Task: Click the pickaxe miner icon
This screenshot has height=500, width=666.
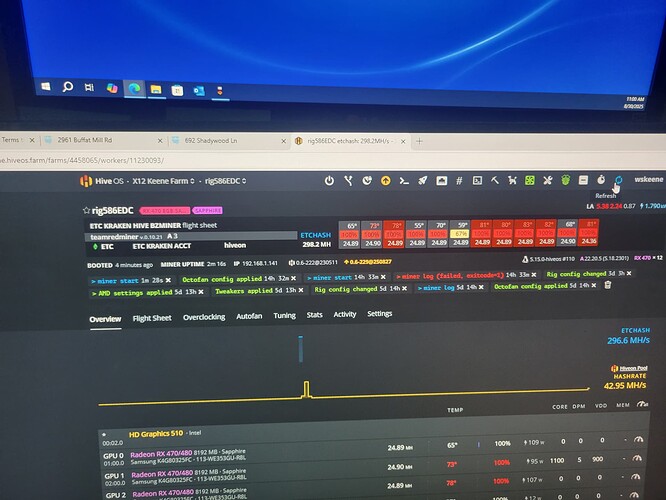Action: click(495, 181)
